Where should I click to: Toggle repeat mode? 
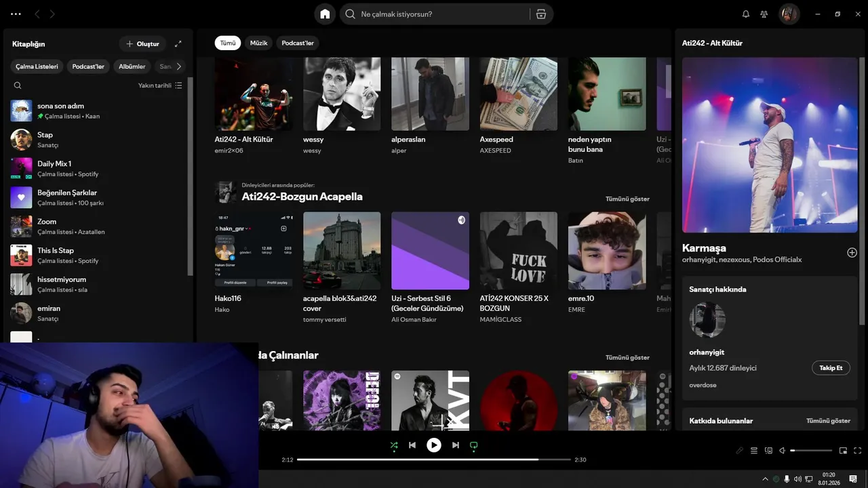pyautogui.click(x=474, y=445)
